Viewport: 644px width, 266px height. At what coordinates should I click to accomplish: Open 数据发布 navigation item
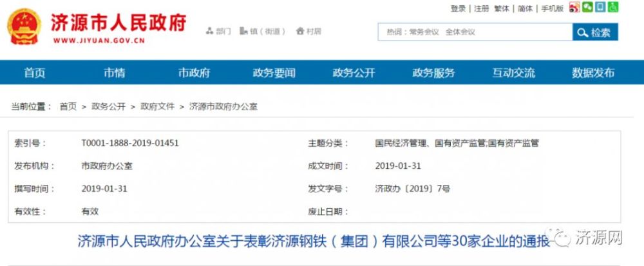(593, 73)
